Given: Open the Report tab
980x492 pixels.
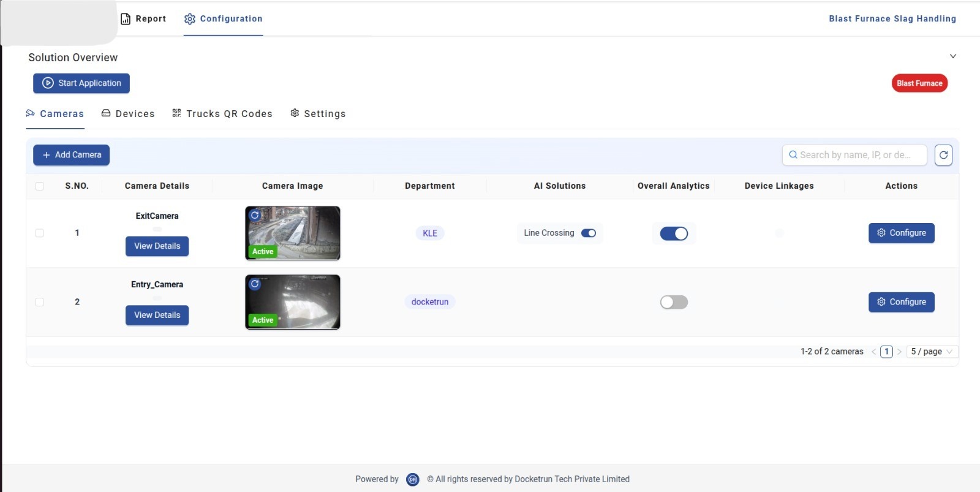Looking at the screenshot, I should coord(144,19).
